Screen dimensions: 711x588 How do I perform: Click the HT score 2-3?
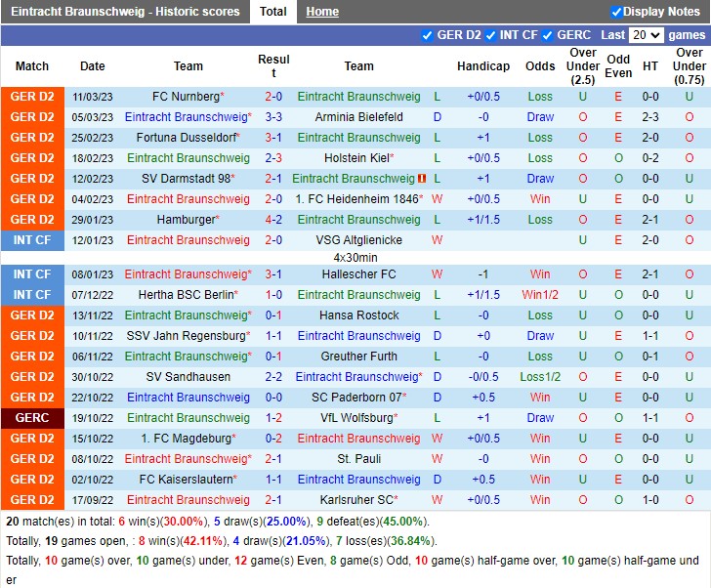[x=650, y=117]
